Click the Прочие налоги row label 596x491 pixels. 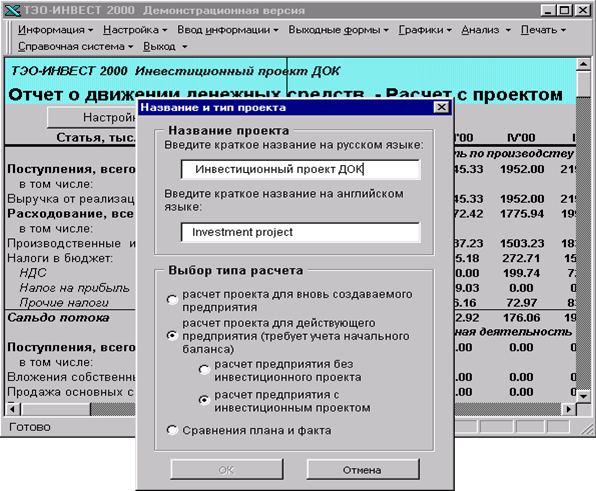tap(63, 303)
